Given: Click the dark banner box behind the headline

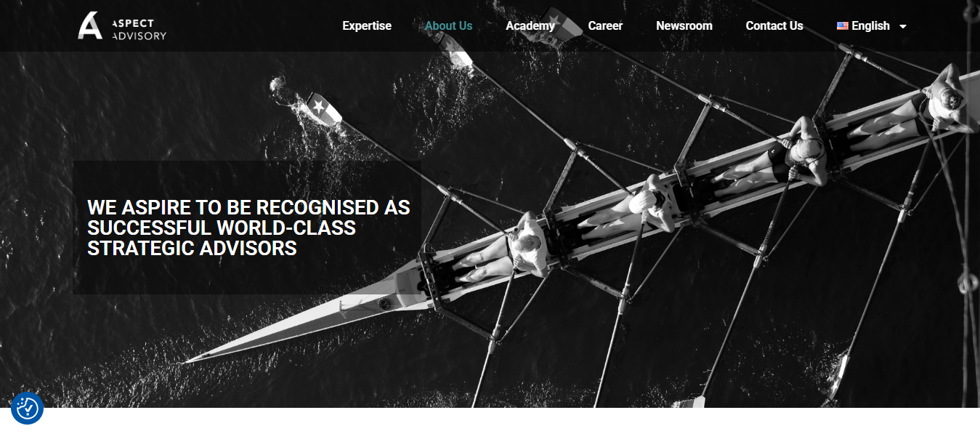Looking at the screenshot, I should pos(247,227).
